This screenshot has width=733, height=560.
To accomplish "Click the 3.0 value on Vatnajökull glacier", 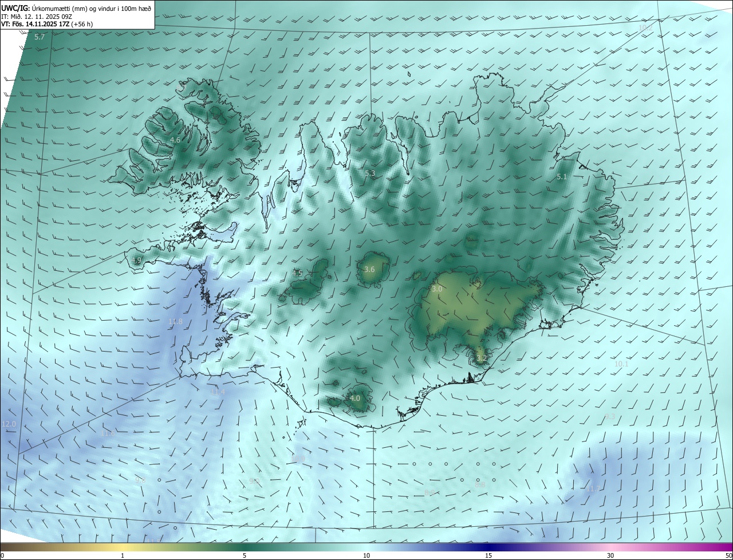I will (437, 289).
